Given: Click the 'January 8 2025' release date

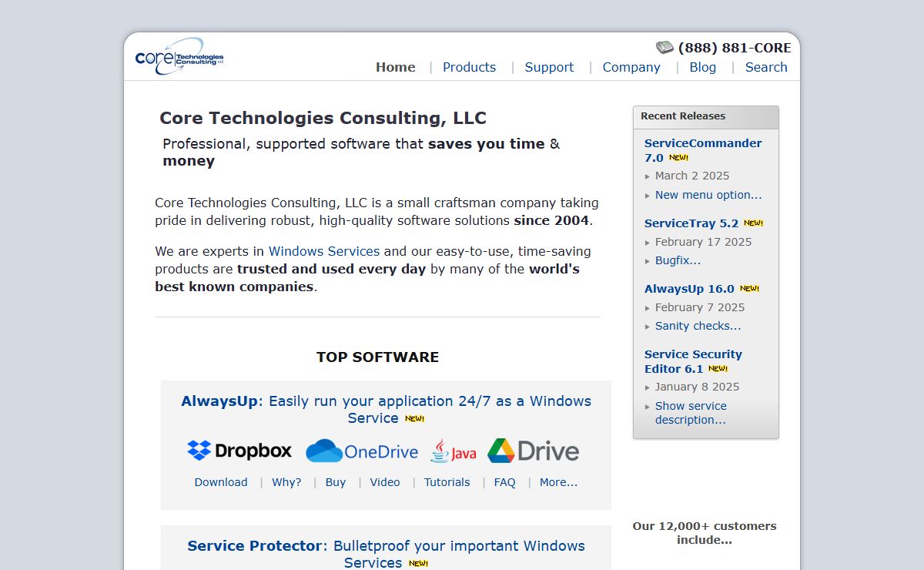Looking at the screenshot, I should (x=697, y=387).
